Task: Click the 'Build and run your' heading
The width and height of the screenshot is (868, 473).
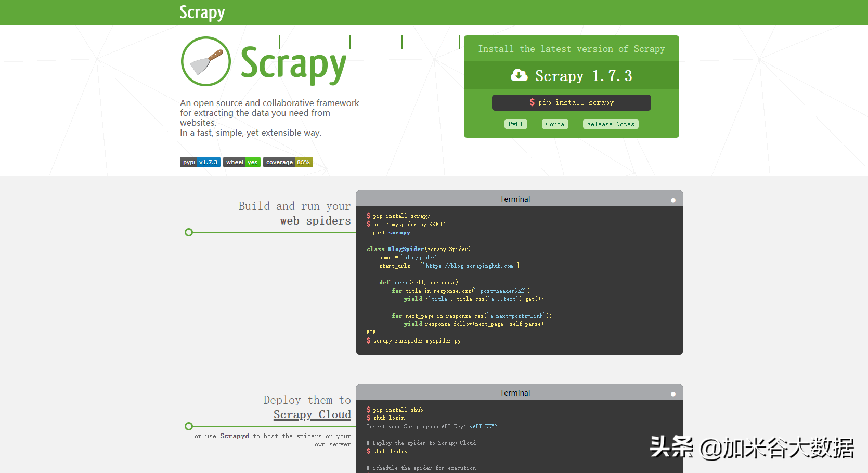Action: (x=294, y=206)
